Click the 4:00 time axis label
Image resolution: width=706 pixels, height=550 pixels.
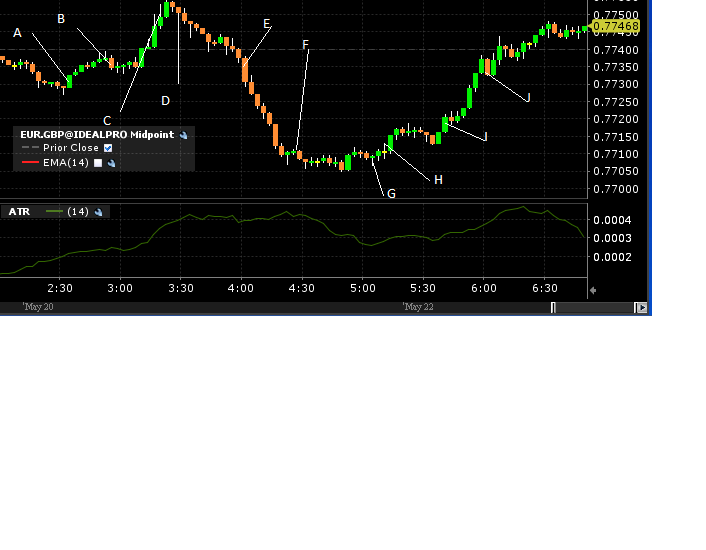pos(241,289)
